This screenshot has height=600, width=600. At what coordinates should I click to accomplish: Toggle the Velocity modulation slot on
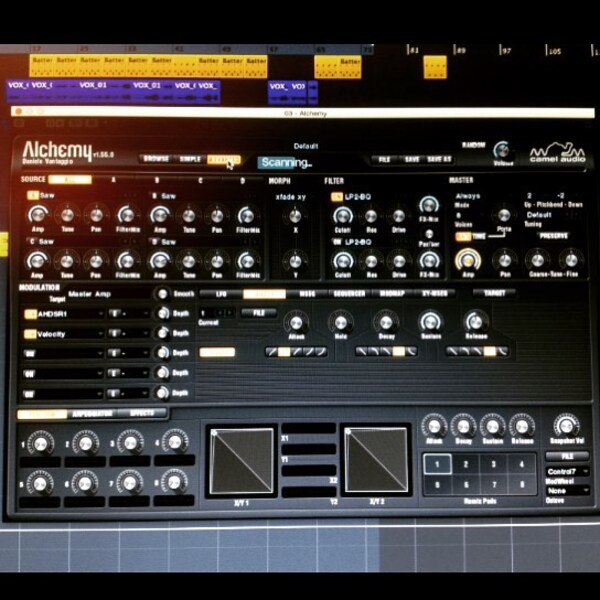click(29, 334)
